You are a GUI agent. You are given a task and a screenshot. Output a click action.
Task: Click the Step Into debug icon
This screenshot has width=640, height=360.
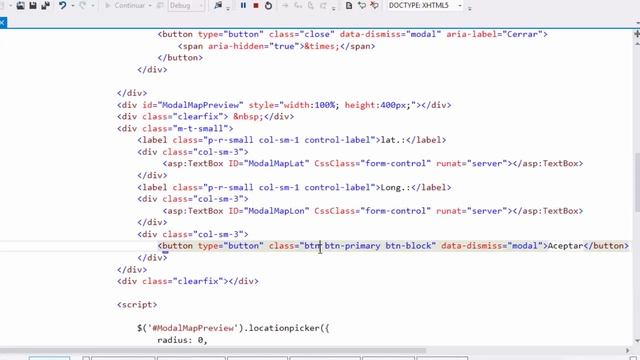[x=298, y=5]
